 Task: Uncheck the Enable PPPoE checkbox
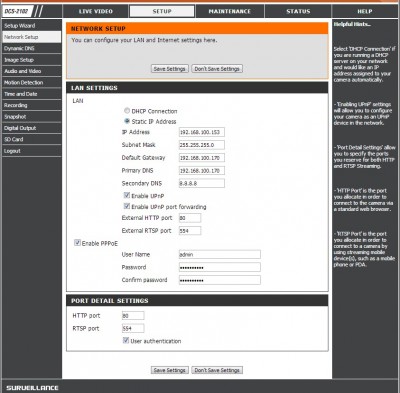click(77, 243)
